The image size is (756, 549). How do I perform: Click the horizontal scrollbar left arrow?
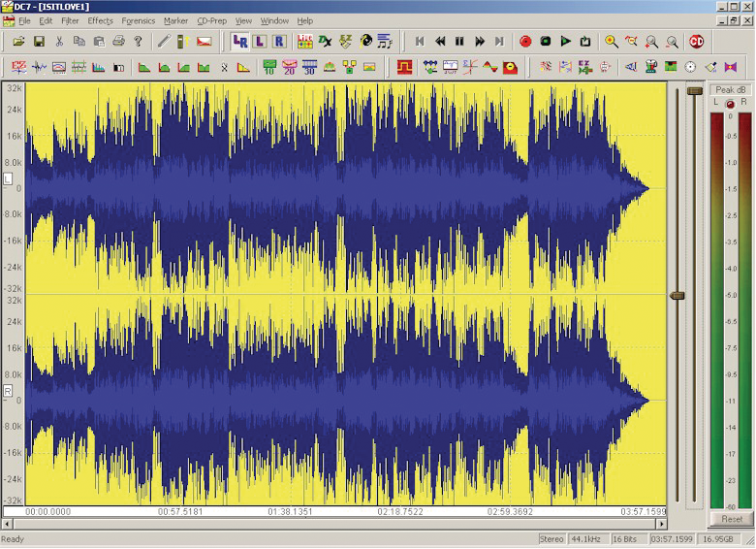point(6,523)
